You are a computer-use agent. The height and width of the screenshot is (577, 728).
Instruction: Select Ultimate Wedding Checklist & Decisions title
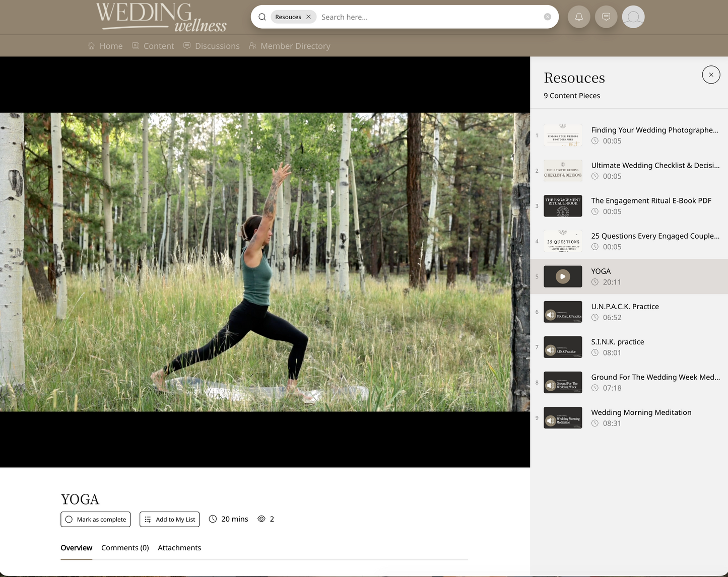click(x=655, y=165)
